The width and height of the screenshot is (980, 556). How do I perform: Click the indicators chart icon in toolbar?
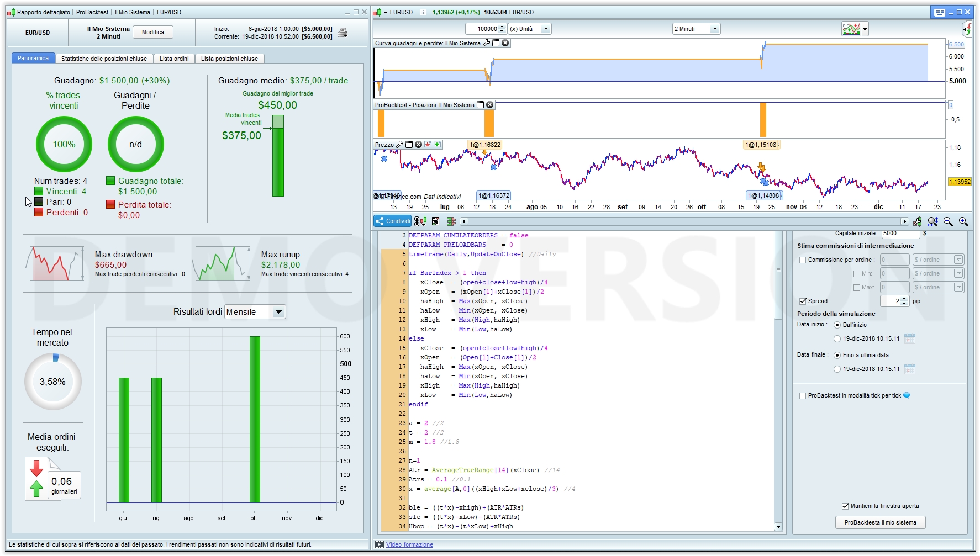point(851,29)
